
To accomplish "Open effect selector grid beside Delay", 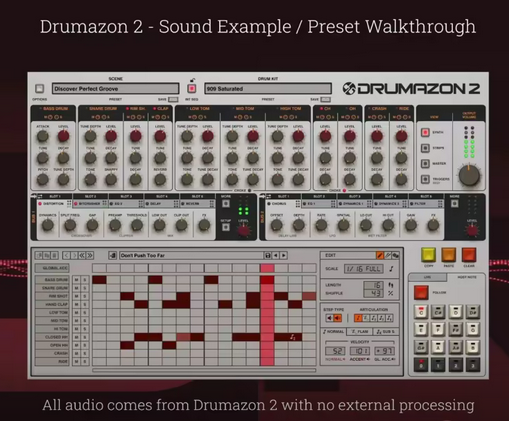I will (x=176, y=204).
